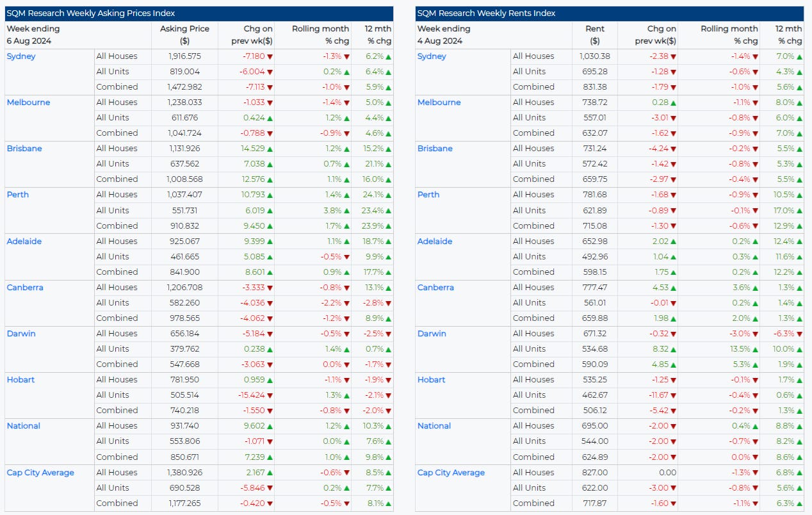This screenshot has height=515, width=812.
Task: Select Perth houses rent value 781.68
Action: (595, 195)
